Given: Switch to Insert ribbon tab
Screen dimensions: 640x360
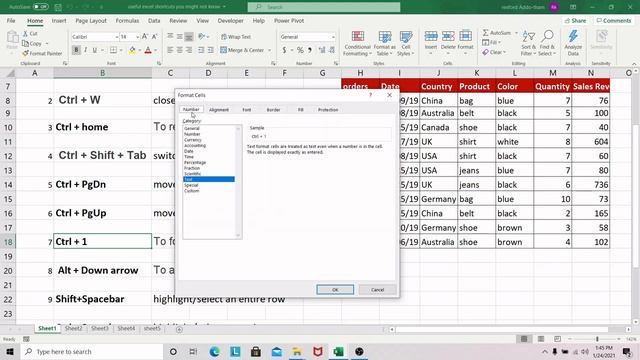Looking at the screenshot, I should coord(59,20).
